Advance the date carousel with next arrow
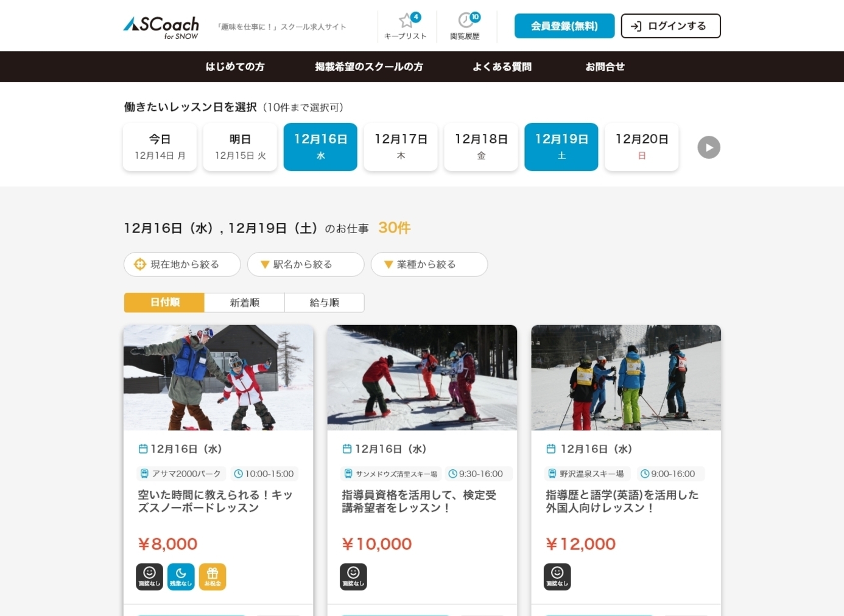 [709, 147]
